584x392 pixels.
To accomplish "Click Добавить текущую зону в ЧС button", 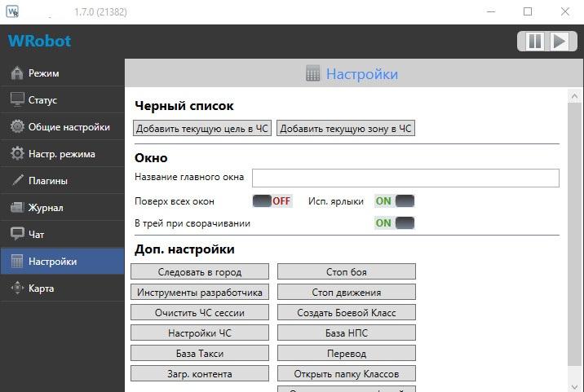I will click(346, 129).
